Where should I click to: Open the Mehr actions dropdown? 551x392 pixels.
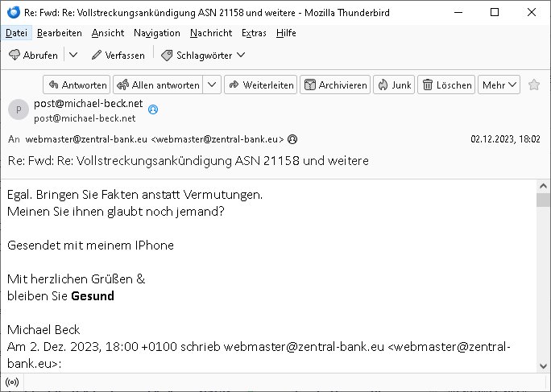[499, 85]
